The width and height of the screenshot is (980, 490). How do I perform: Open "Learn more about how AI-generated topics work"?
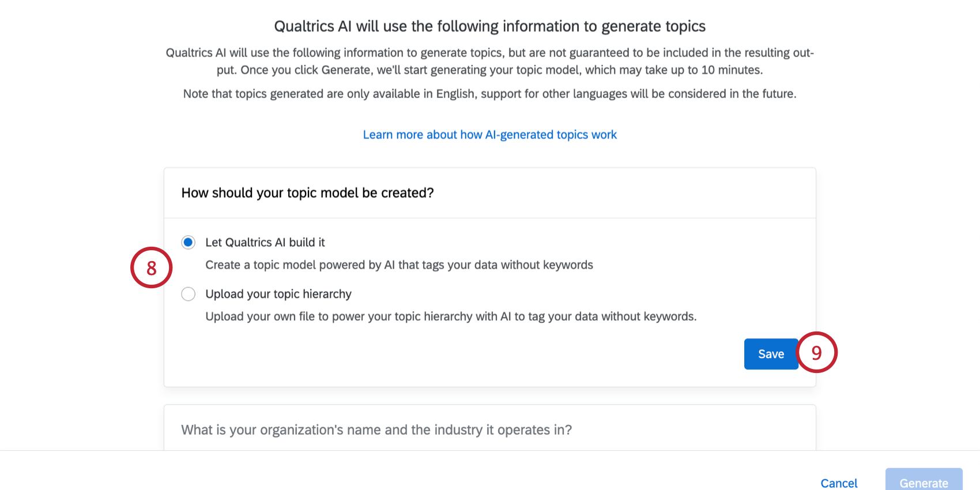click(x=489, y=135)
